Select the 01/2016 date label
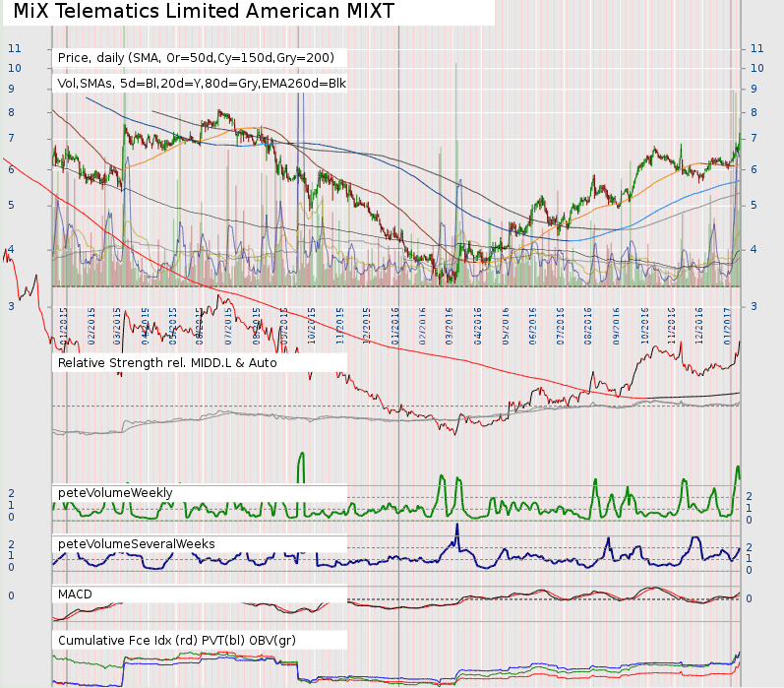This screenshot has width=784, height=688. click(x=395, y=326)
